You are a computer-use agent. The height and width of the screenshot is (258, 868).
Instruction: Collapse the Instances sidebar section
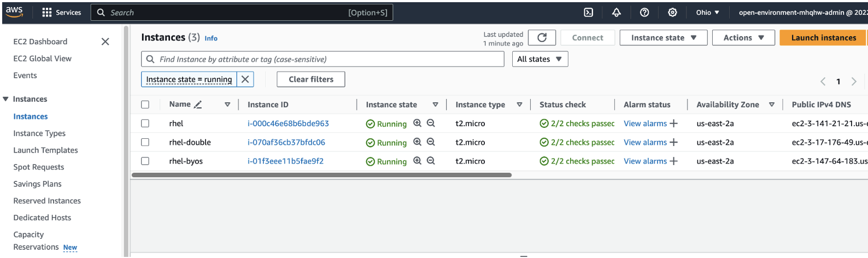tap(6, 99)
